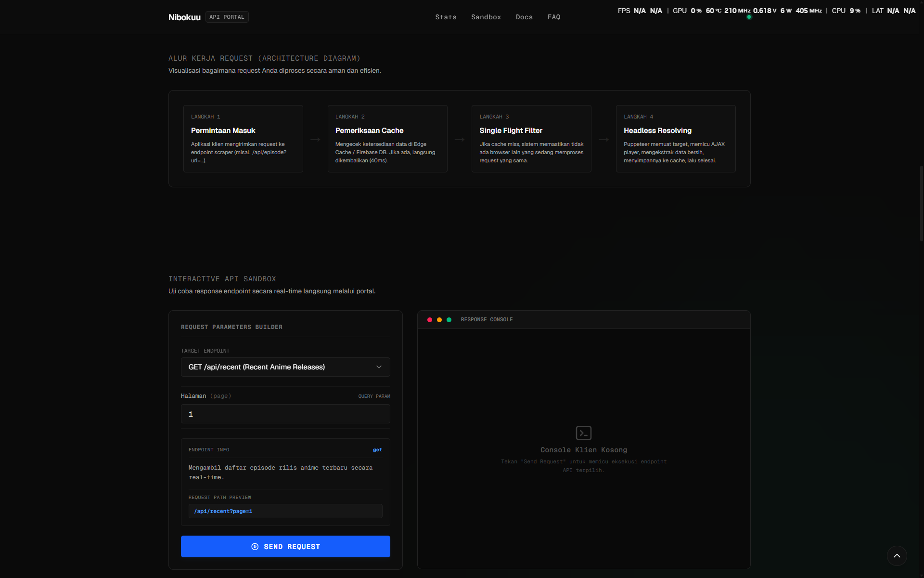Click the ENDPOINT INFO label
Viewport: 924px width, 578px height.
click(209, 450)
